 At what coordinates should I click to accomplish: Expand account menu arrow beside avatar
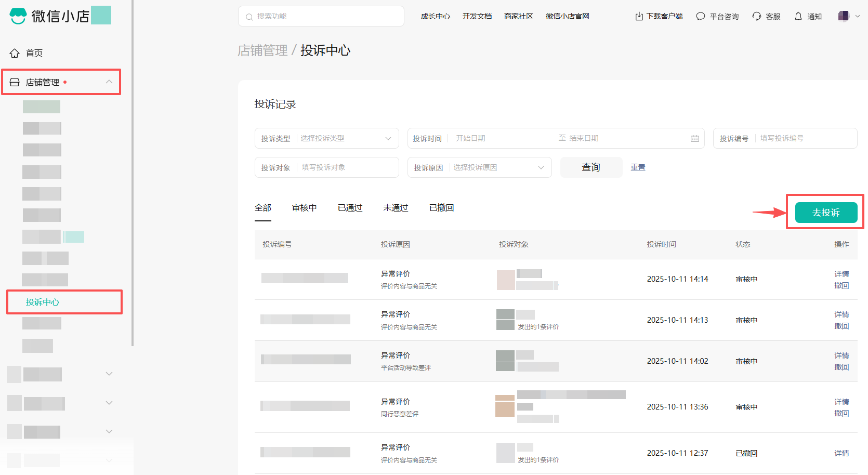[x=858, y=16]
